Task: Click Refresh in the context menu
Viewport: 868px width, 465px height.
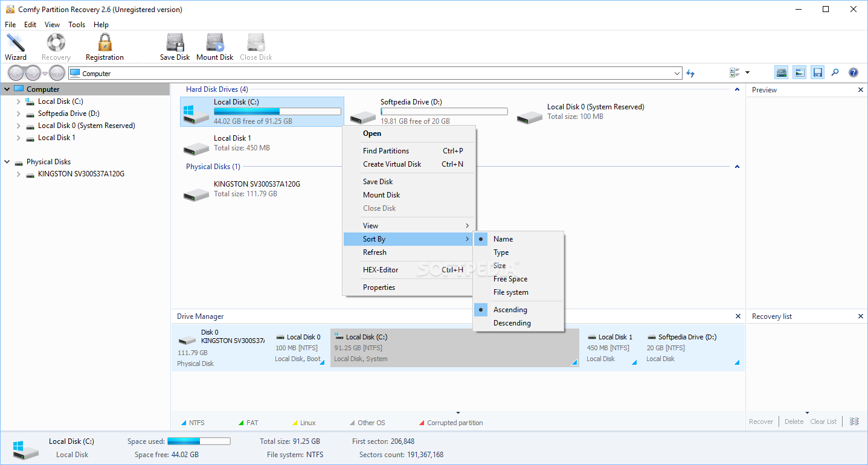Action: 410,252
